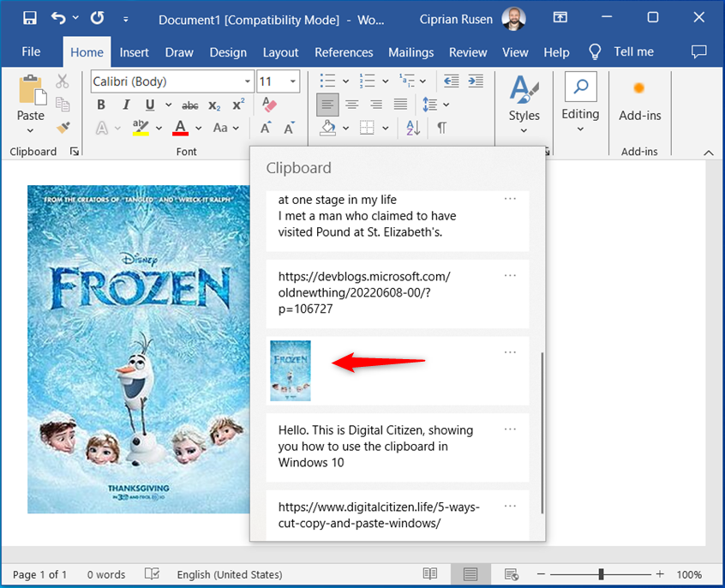This screenshot has height=588, width=725.
Task: Apply subscript formatting
Action: 214,105
